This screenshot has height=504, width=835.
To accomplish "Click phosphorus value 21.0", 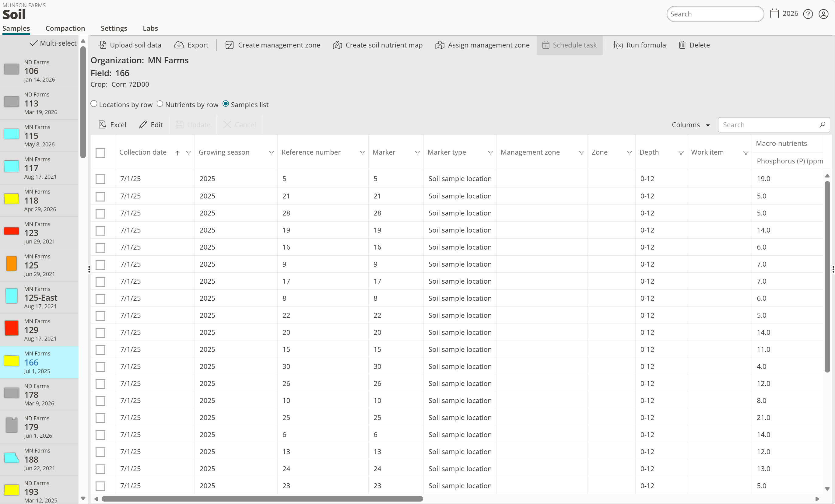I will (763, 418).
